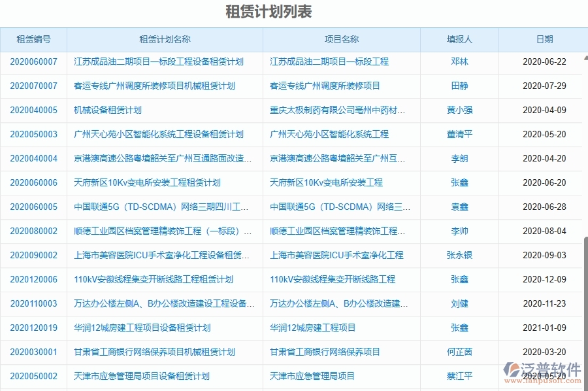This screenshot has width=588, height=391.
Task: Open rental plan 2020120019
Action: 33,328
